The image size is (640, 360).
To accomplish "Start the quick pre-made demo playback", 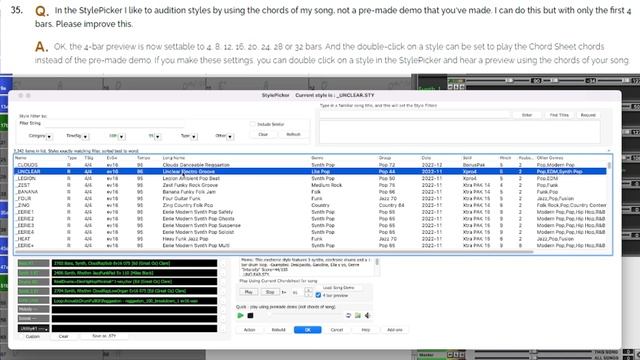I will 240,316.
